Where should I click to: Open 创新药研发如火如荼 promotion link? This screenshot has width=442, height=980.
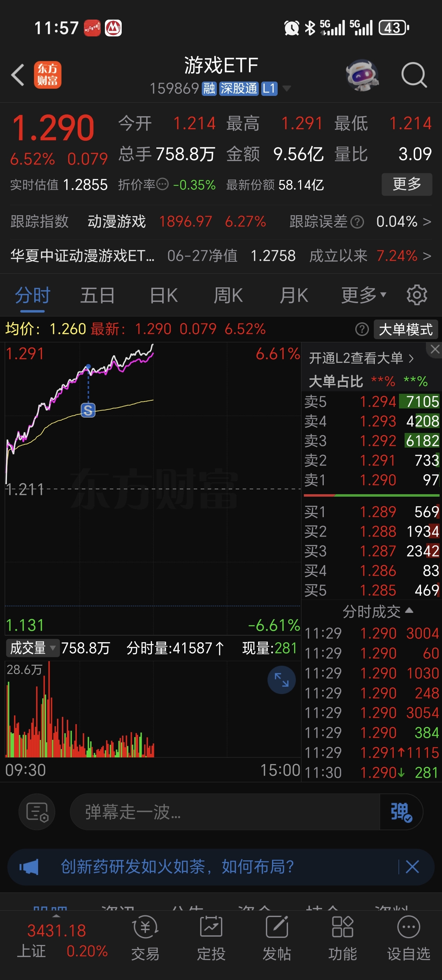tap(178, 867)
